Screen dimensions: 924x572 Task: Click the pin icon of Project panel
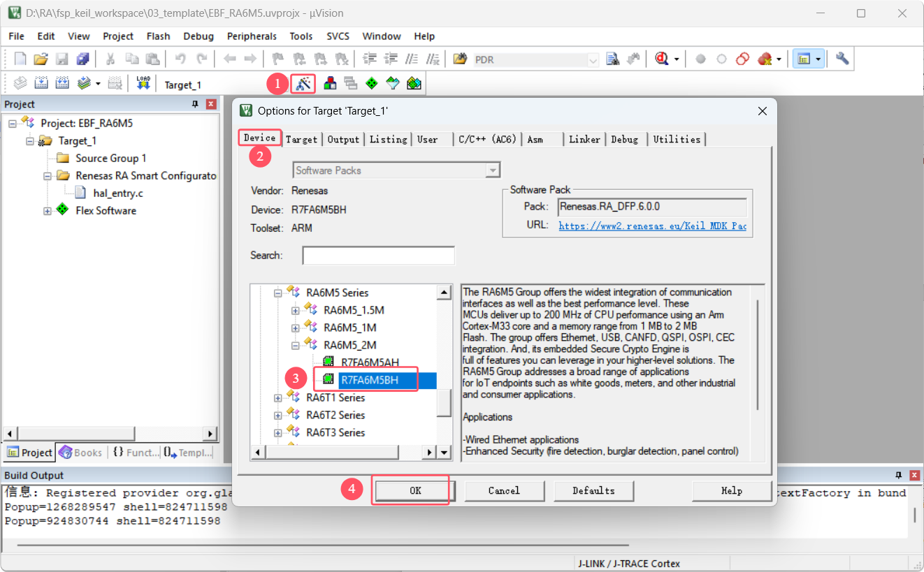[195, 104]
